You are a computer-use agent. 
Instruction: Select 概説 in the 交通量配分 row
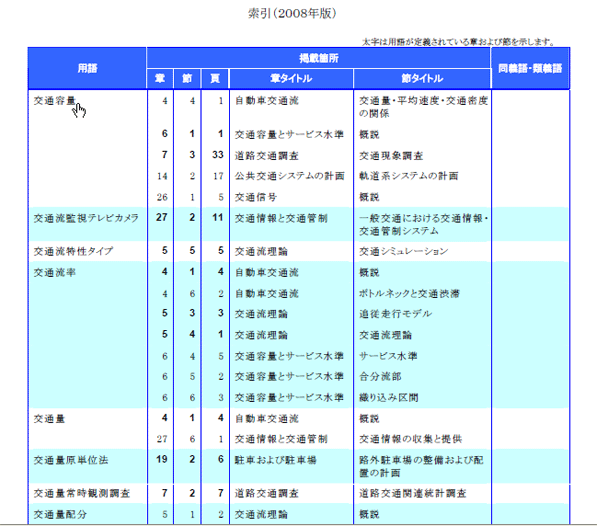pos(369,514)
